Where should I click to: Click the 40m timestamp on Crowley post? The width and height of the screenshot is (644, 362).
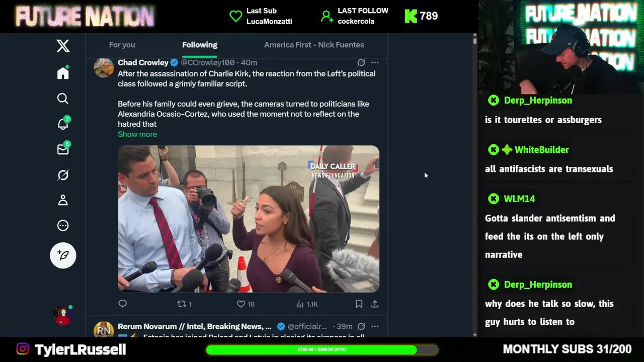249,62
